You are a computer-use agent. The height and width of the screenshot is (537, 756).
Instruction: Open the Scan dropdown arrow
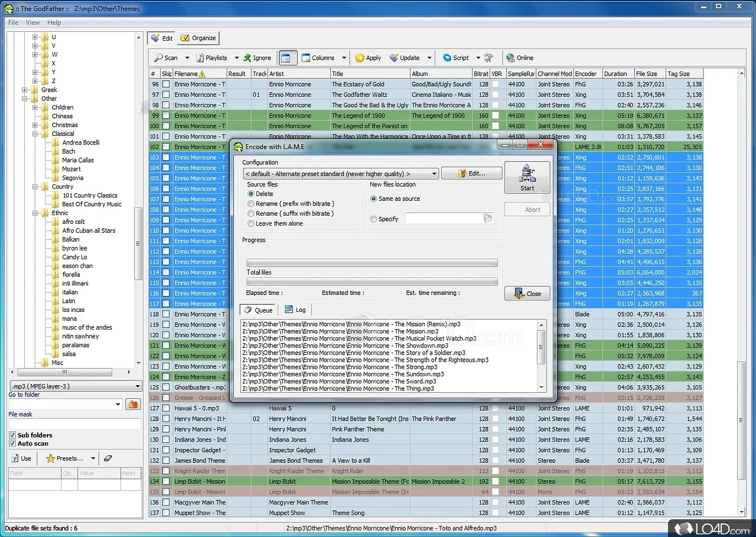tap(187, 58)
